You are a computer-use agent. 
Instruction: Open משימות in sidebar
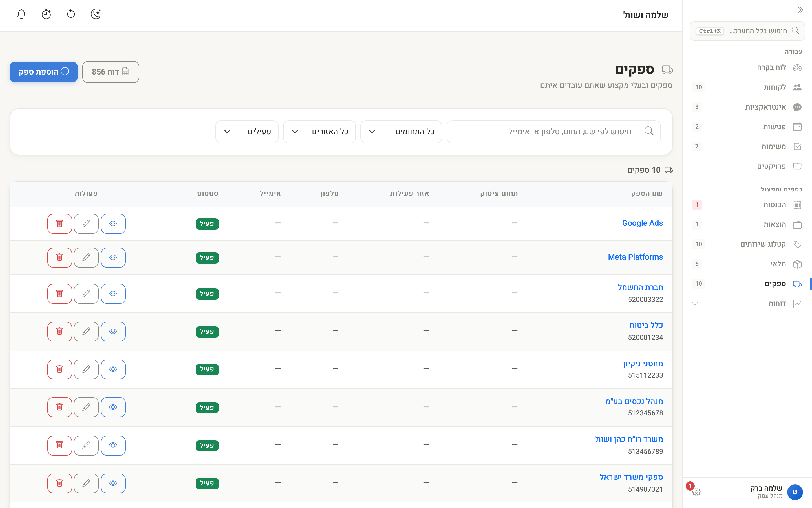click(x=747, y=146)
